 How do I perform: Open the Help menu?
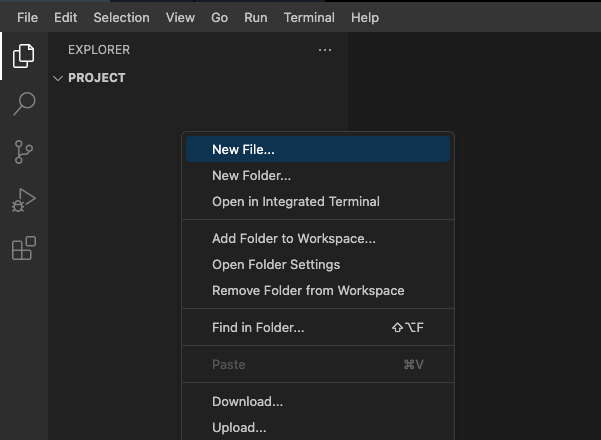(365, 17)
